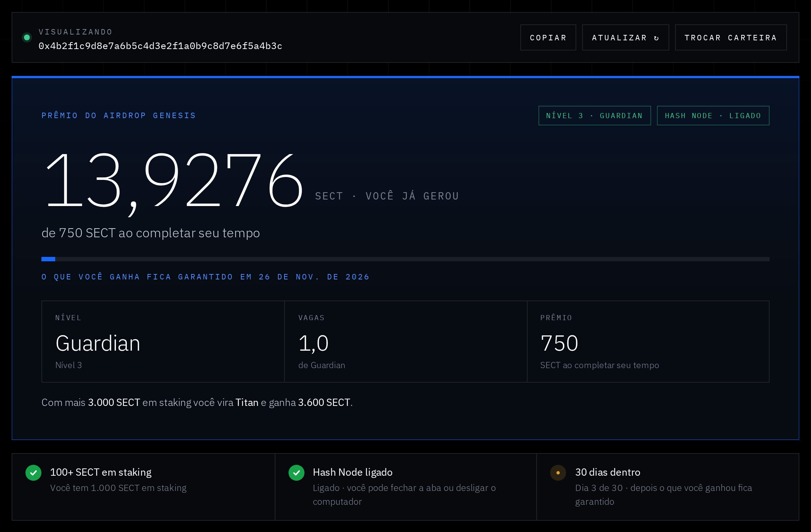
Task: Click the HASH NODE · LIGADO badge
Action: pyautogui.click(x=713, y=116)
